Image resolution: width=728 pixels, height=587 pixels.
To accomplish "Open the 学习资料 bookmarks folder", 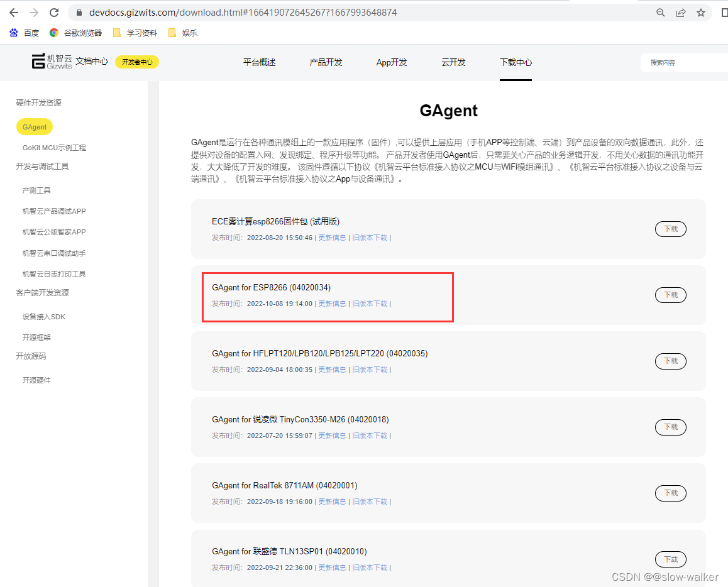I will tap(135, 33).
